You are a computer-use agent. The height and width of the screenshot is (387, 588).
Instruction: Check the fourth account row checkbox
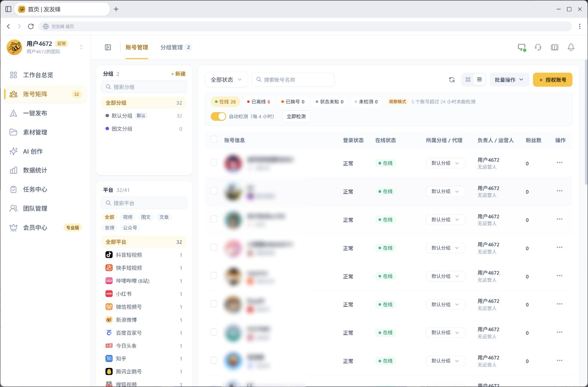pos(214,247)
